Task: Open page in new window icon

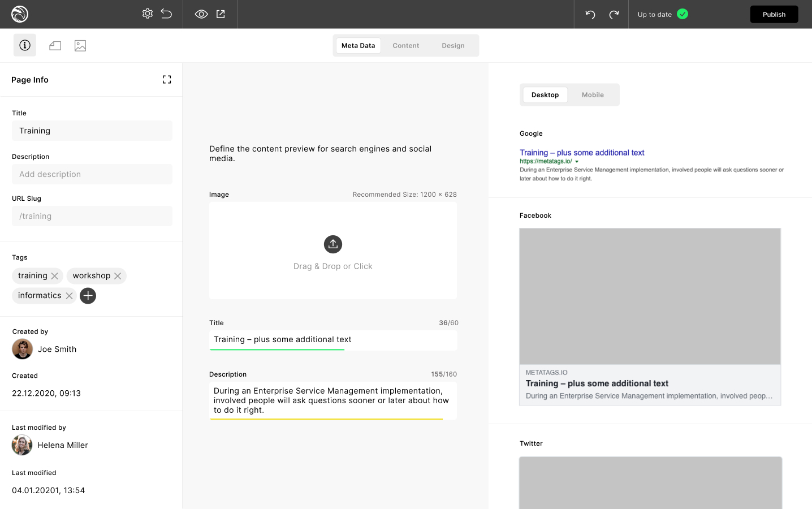Action: click(221, 14)
